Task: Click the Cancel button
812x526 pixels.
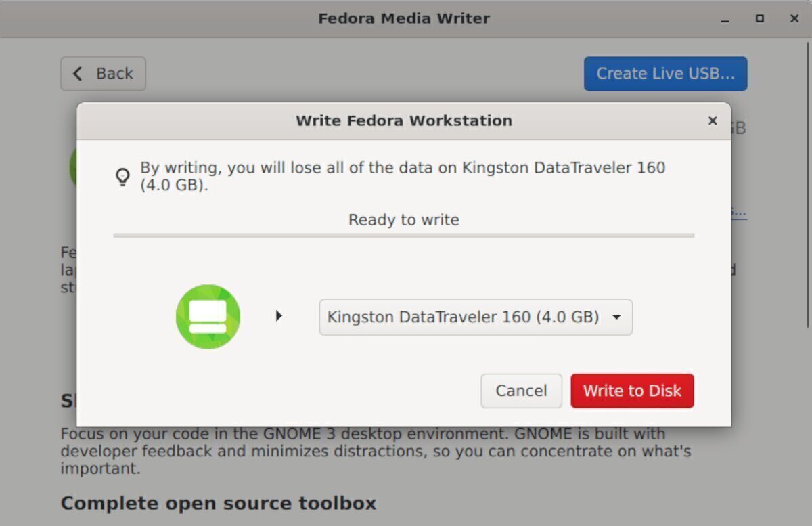Action: tap(521, 391)
